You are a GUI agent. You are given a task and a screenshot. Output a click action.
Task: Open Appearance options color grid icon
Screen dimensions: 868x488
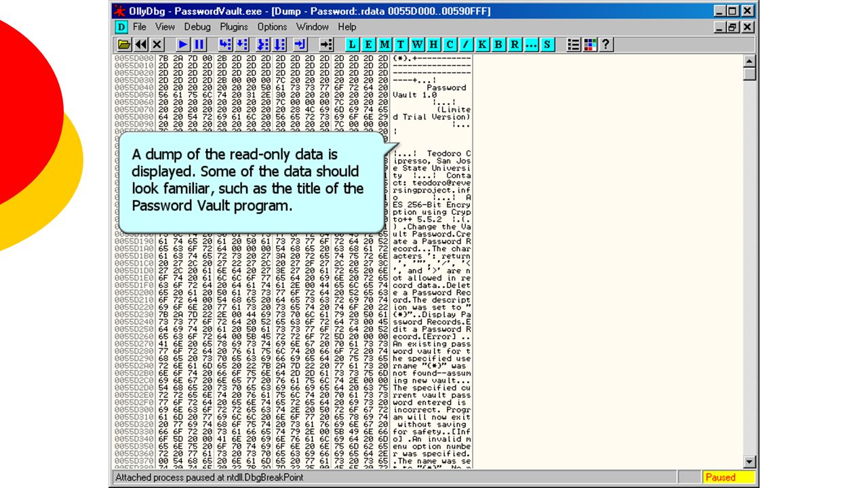tap(590, 45)
